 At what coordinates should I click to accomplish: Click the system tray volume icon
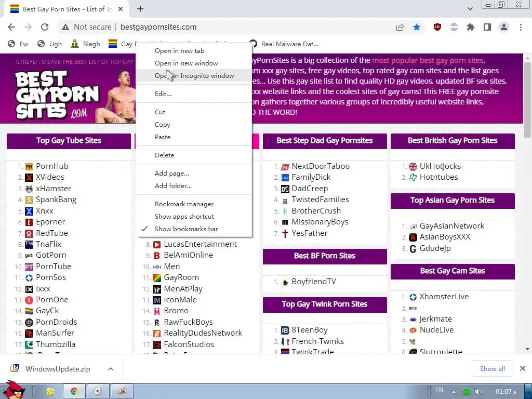coord(478,392)
